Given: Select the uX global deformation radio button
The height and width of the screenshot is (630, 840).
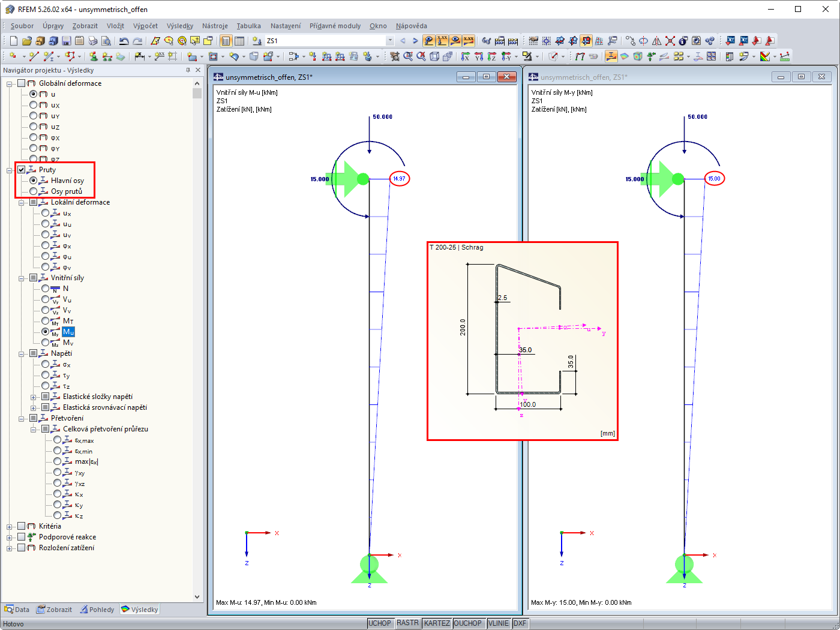Looking at the screenshot, I should click(x=34, y=105).
